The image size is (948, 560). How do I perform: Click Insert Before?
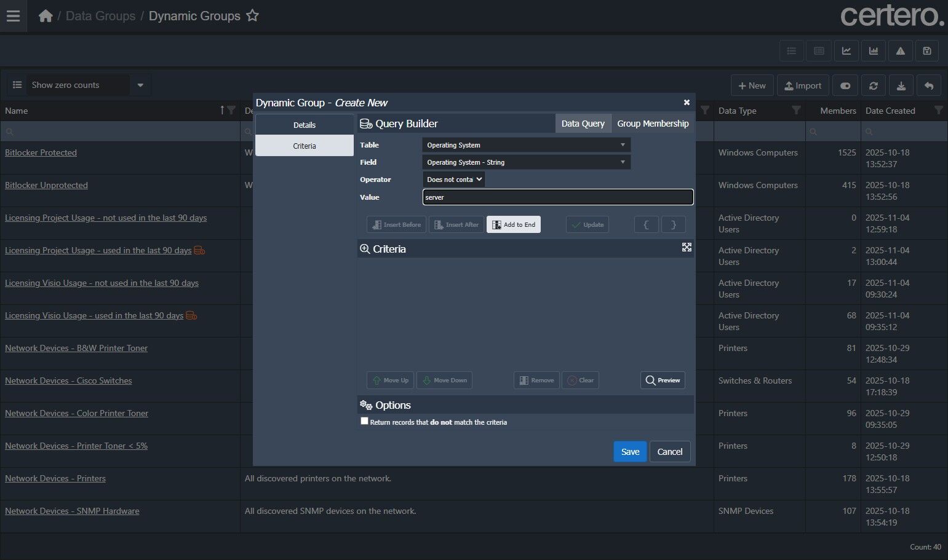(x=396, y=224)
